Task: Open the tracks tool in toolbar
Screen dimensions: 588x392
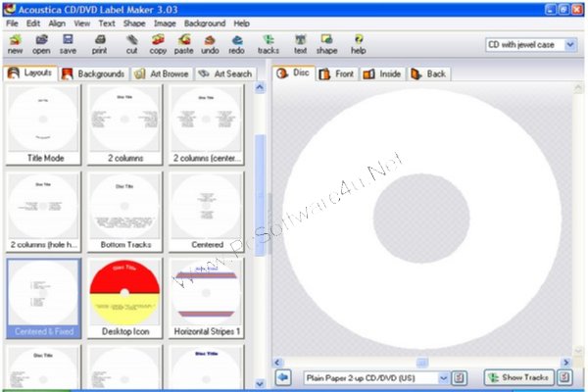Action: coord(269,44)
